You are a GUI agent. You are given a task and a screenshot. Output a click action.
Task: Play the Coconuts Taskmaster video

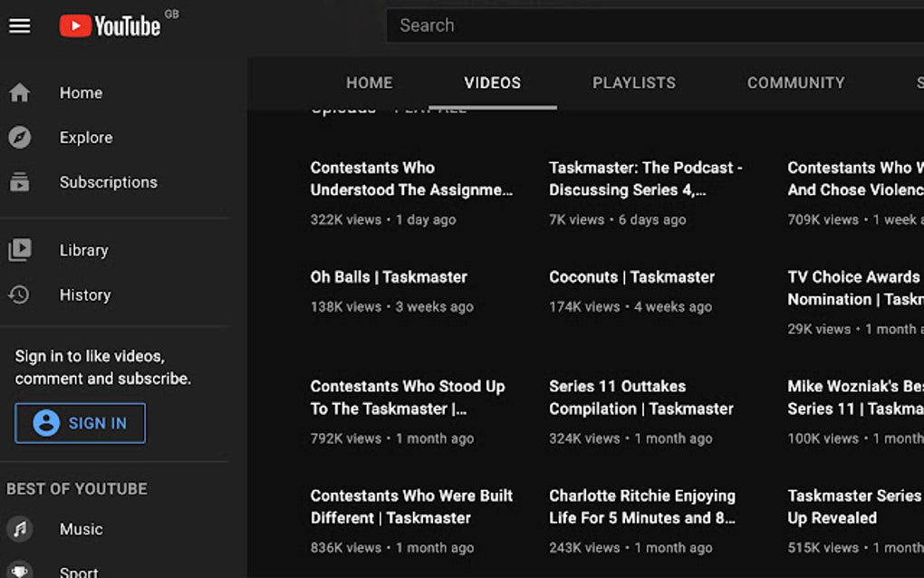click(x=630, y=276)
